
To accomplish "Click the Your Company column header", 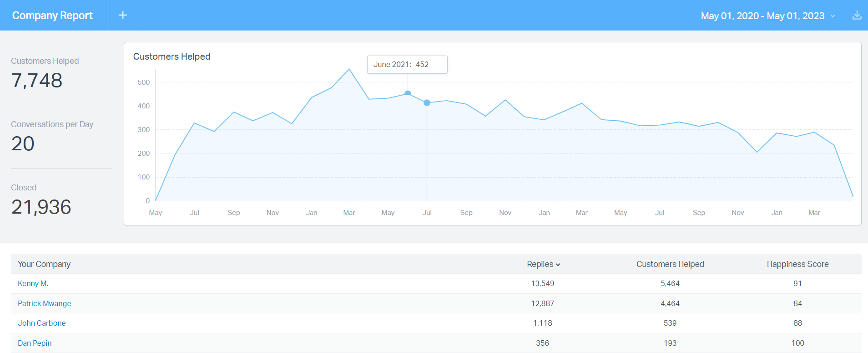I will (44, 264).
